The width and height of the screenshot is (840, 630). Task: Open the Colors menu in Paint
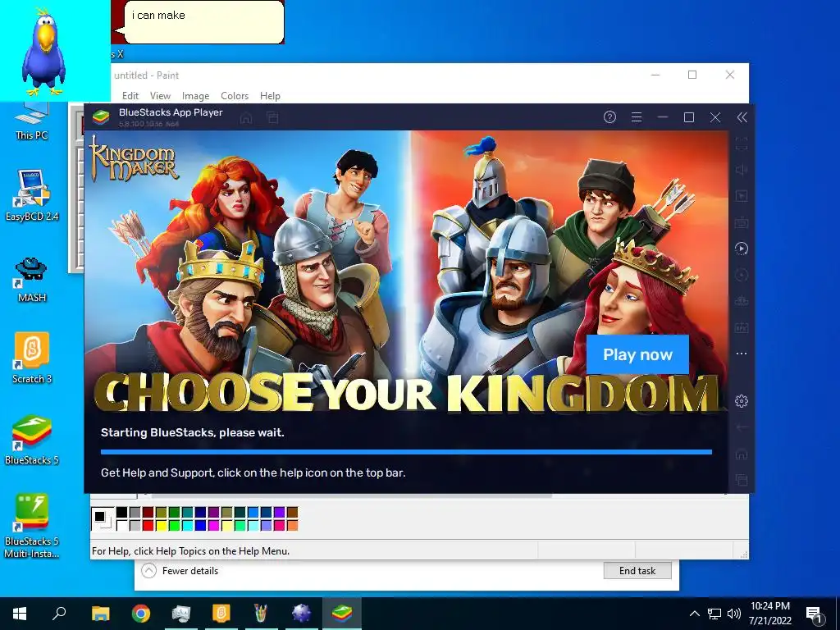click(x=235, y=96)
